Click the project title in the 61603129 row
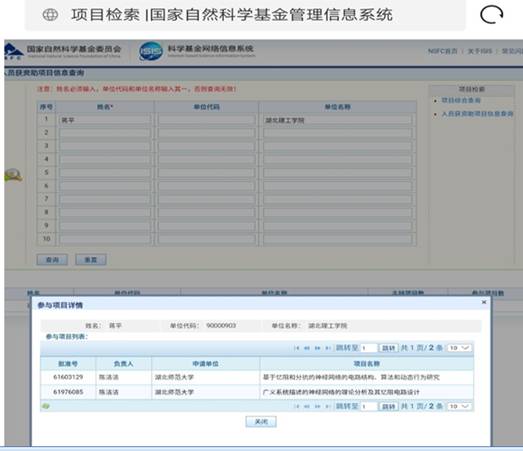The image size is (523, 451). click(x=351, y=377)
